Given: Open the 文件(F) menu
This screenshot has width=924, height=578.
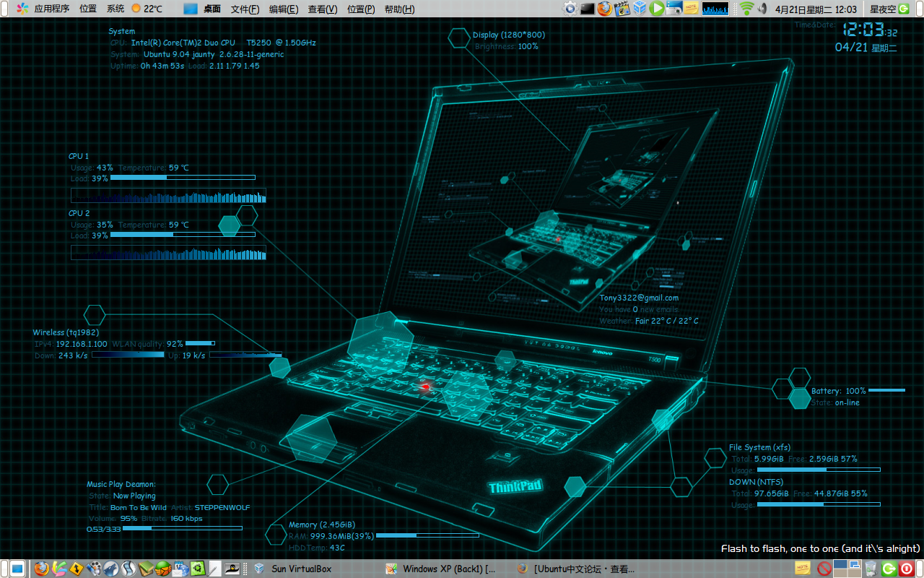Looking at the screenshot, I should click(245, 9).
